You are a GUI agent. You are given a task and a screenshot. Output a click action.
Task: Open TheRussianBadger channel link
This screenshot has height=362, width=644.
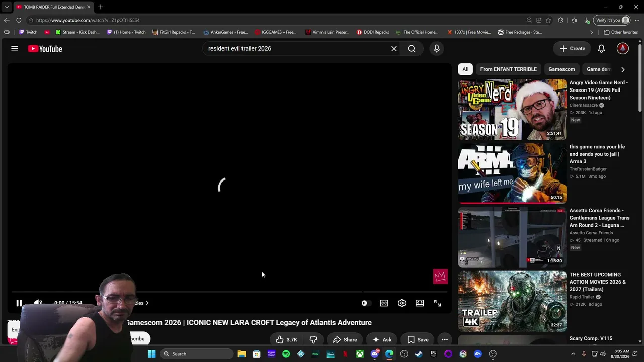[x=588, y=169]
